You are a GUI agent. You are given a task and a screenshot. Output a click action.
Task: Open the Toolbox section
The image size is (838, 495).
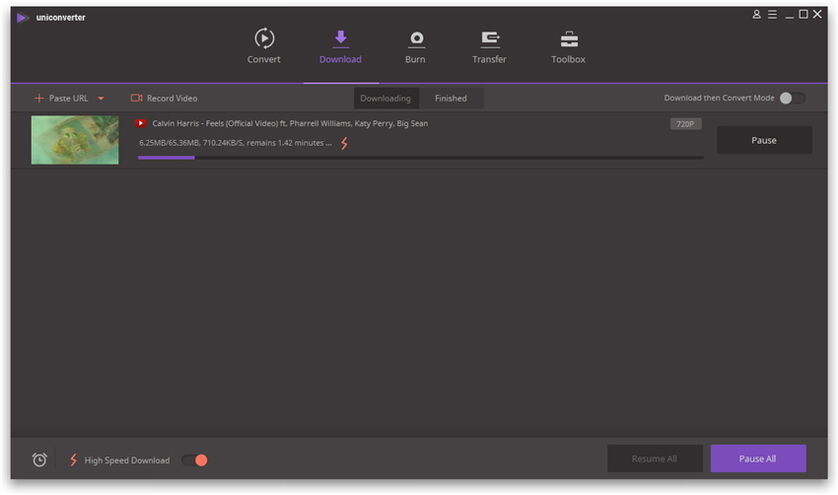tap(568, 46)
